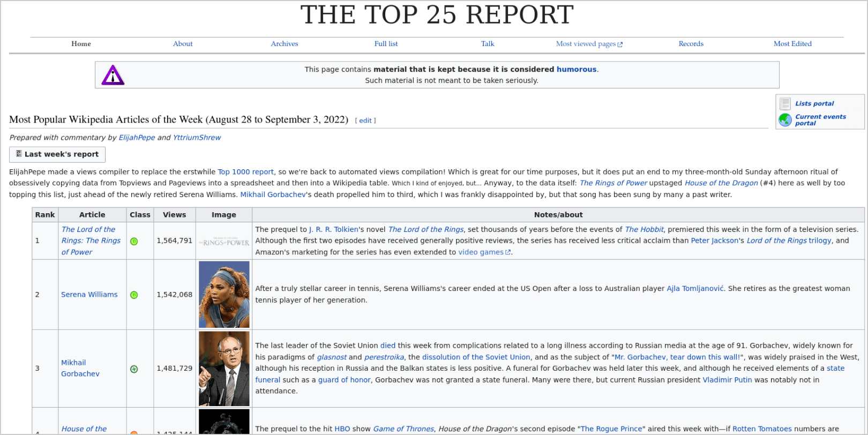The image size is (868, 435).
Task: Open the Lord of the Rings trilogy link
Action: pos(789,241)
